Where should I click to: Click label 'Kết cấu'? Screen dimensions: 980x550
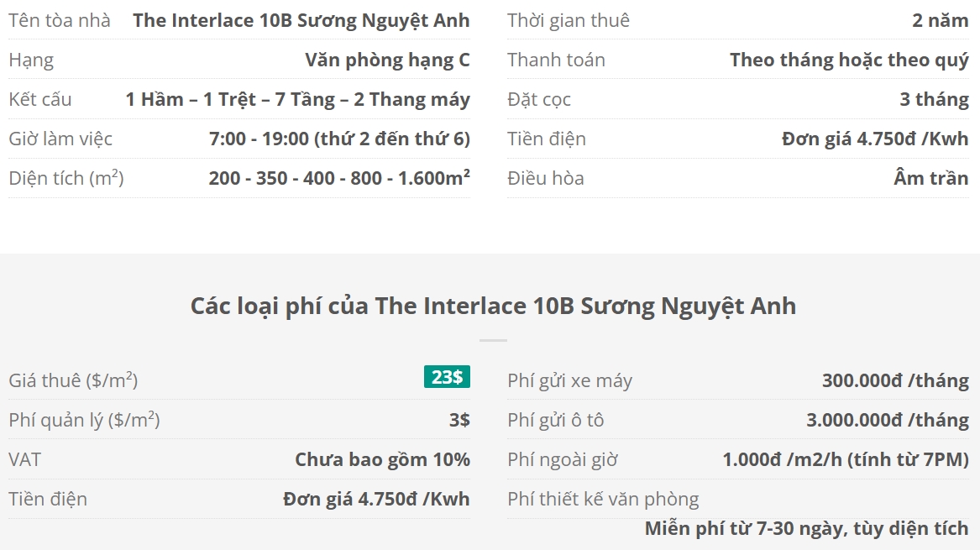[x=40, y=99]
